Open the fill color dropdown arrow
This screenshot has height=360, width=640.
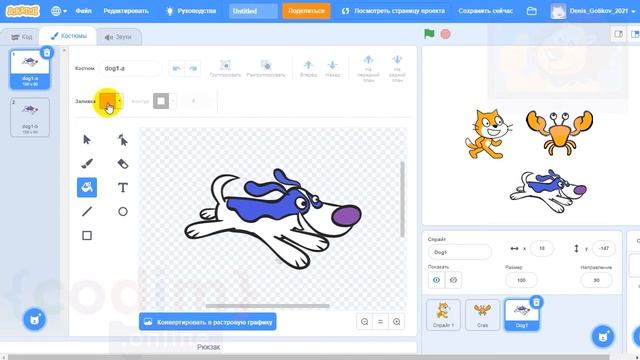(x=119, y=100)
